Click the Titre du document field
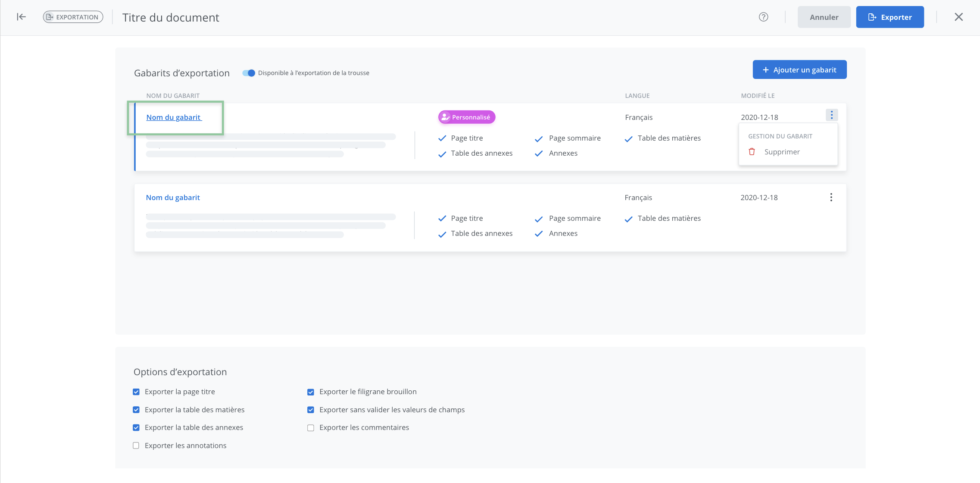The height and width of the screenshot is (483, 980). (171, 18)
